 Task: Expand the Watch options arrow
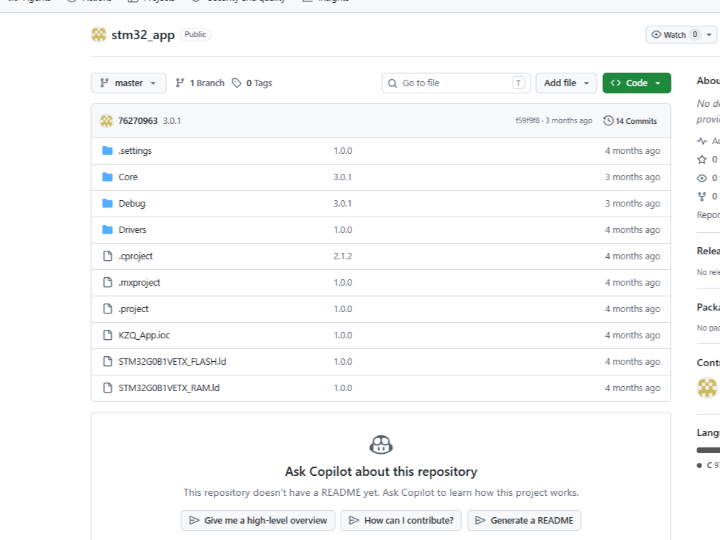point(709,35)
